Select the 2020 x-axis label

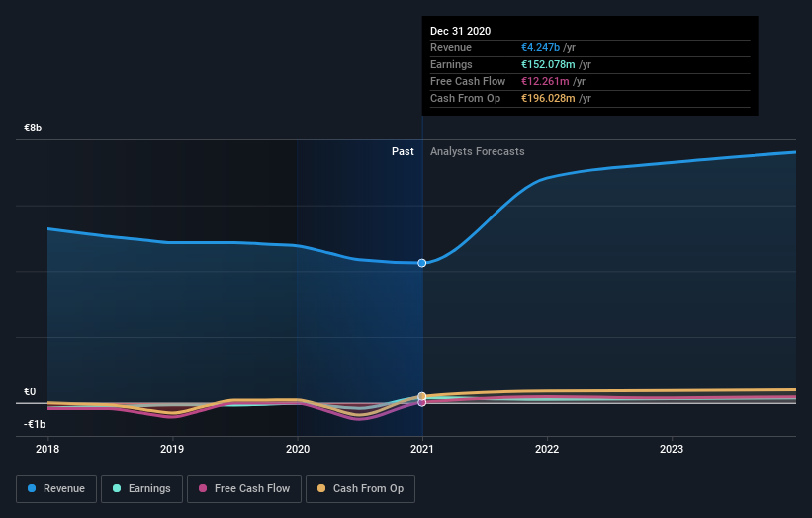[298, 449]
